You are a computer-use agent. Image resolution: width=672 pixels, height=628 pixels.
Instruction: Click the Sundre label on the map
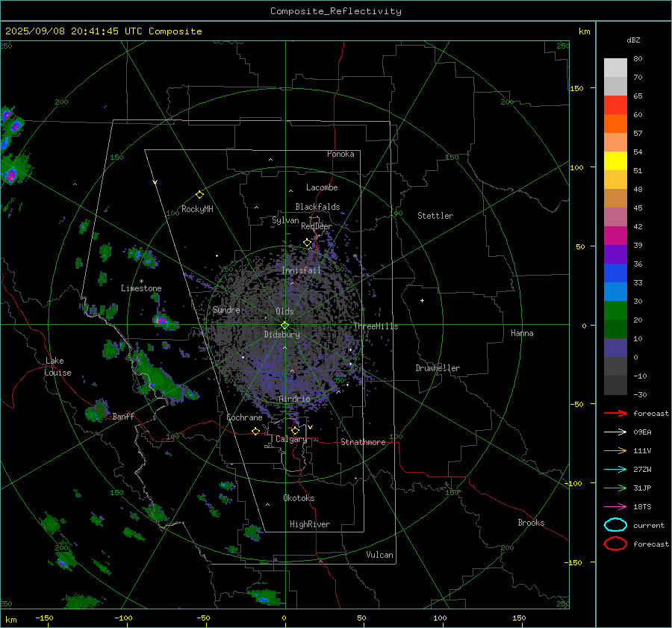point(226,309)
